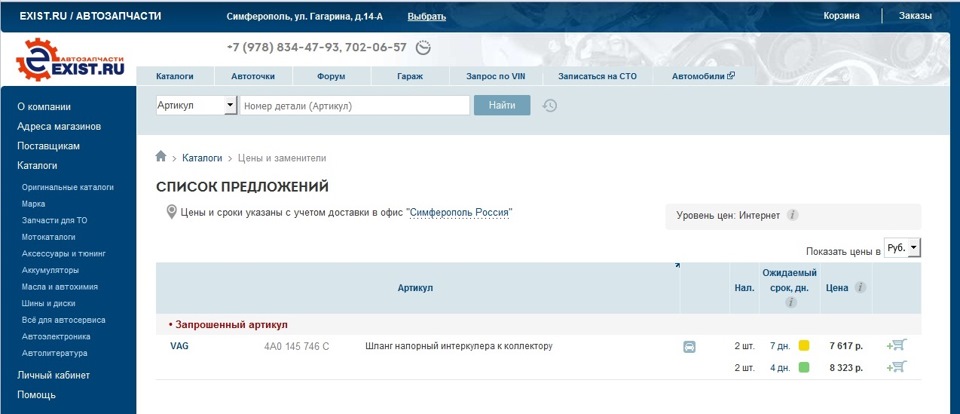Click green delivery indicator for 4 дн.
Image resolution: width=960 pixels, height=414 pixels.
(x=804, y=367)
